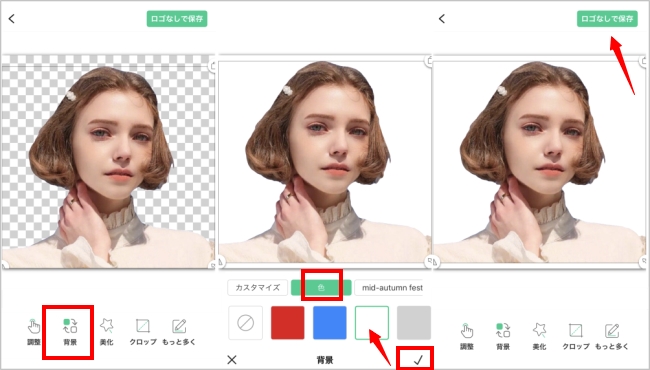Open 背景 tool on the third screen
This screenshot has width=650, height=370.
[503, 336]
